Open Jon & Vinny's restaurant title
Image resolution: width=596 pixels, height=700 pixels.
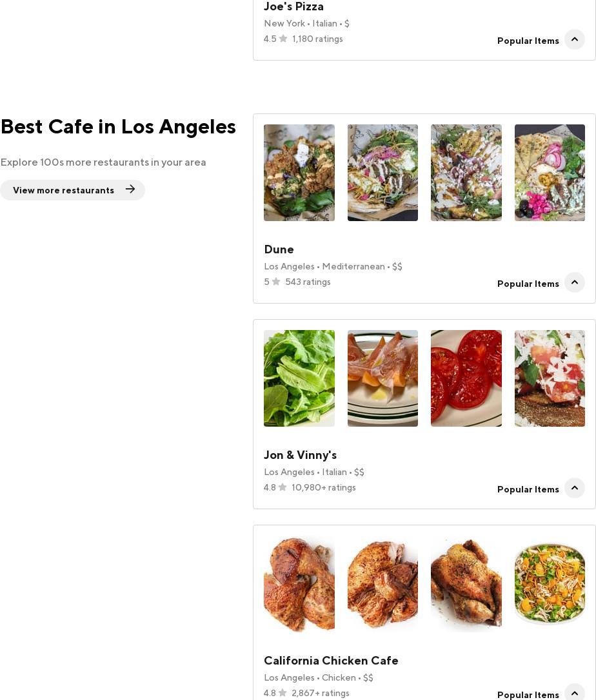pos(300,455)
